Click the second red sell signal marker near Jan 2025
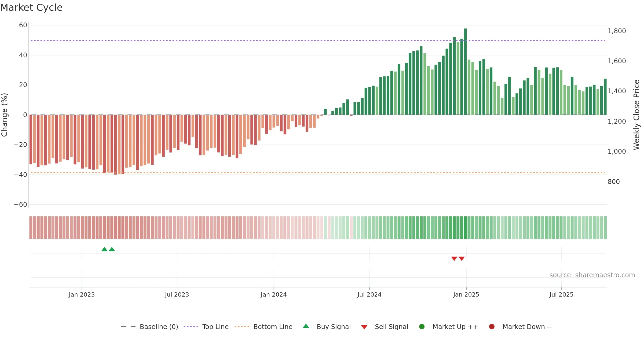This screenshot has height=362, width=644. 462,258
